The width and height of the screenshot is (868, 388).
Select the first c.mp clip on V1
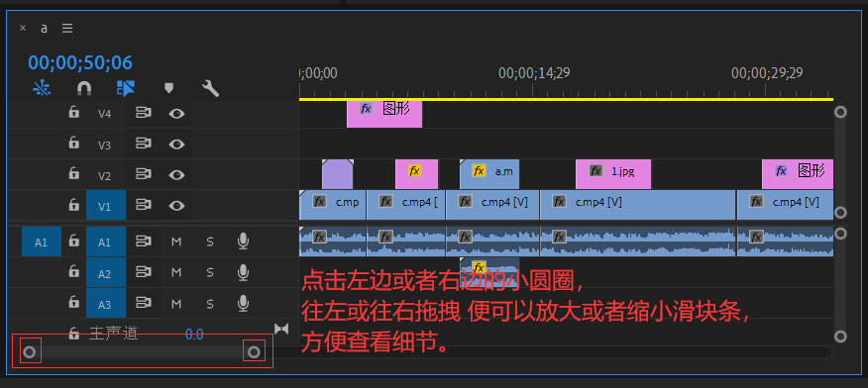coord(332,205)
